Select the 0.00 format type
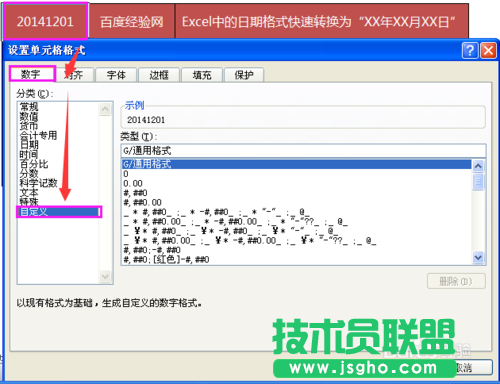The width and height of the screenshot is (500, 384). (133, 183)
